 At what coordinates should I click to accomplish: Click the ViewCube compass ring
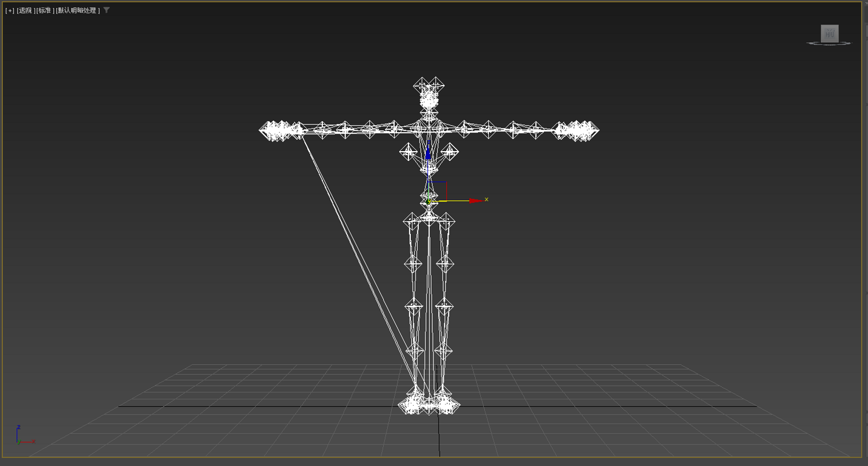[830, 43]
